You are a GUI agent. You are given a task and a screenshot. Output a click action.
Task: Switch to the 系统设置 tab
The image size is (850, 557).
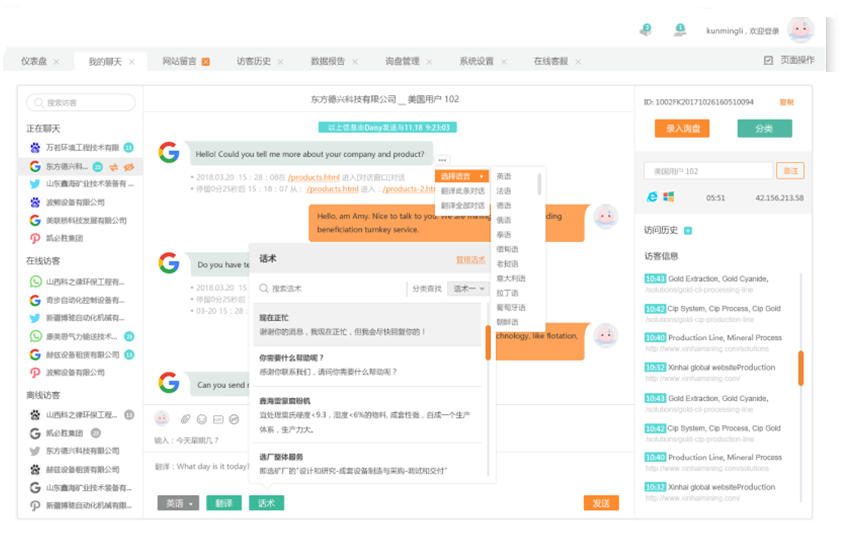[476, 61]
